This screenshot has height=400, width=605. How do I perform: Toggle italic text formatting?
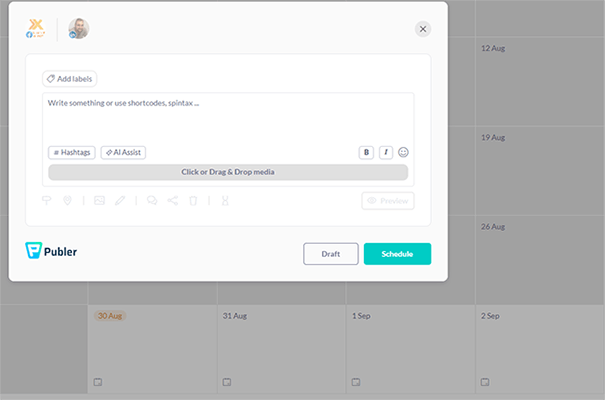(385, 153)
